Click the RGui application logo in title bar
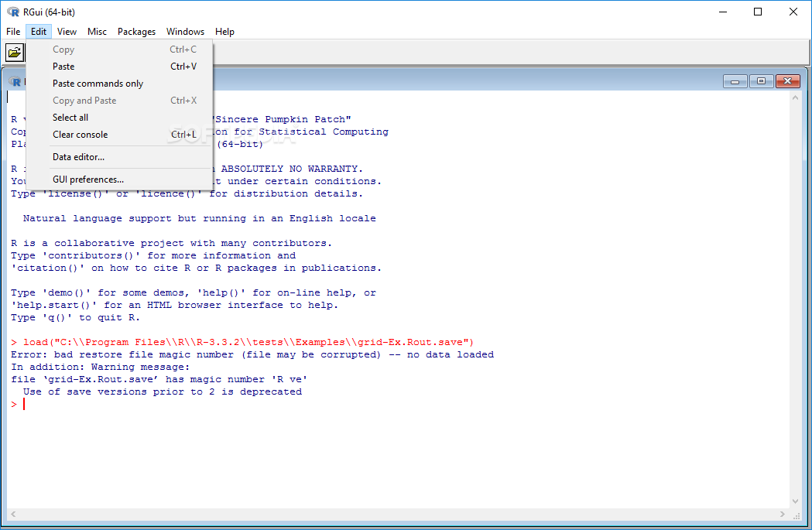This screenshot has width=812, height=530. coord(13,12)
